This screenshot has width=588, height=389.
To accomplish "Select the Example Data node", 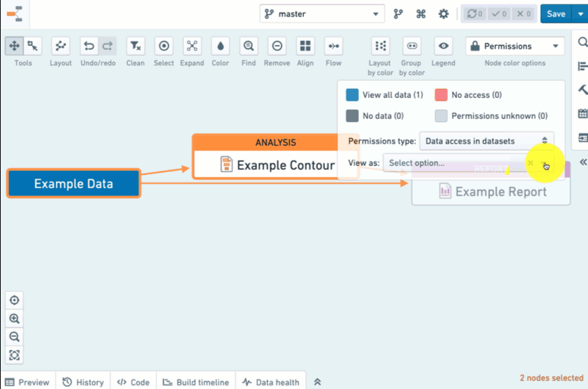I will (74, 183).
